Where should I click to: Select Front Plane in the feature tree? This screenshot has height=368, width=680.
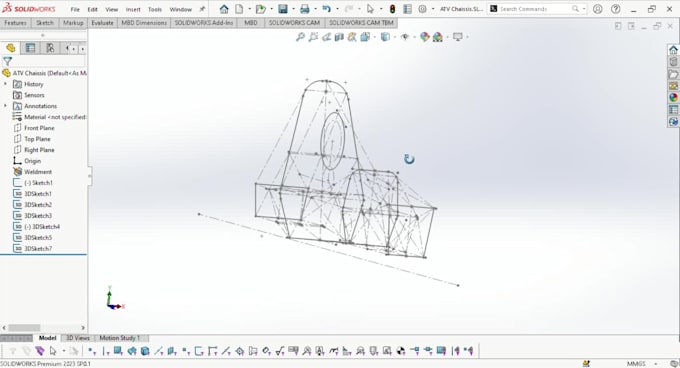click(x=39, y=128)
